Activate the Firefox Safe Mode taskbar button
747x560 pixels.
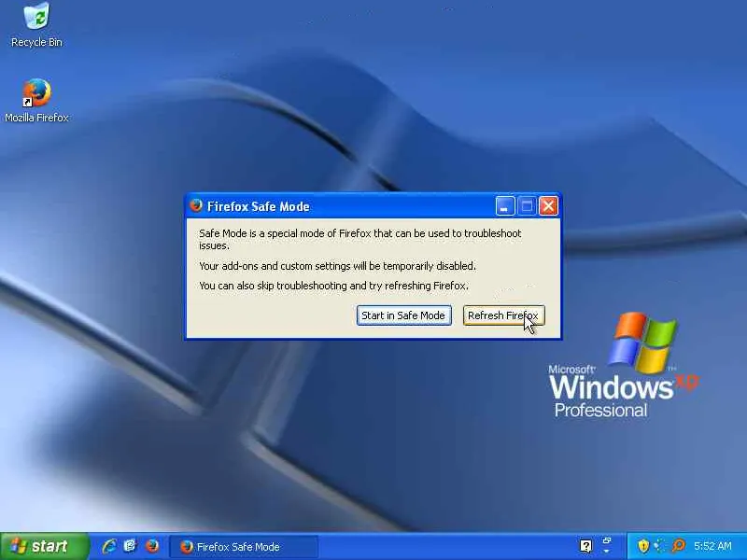243,547
